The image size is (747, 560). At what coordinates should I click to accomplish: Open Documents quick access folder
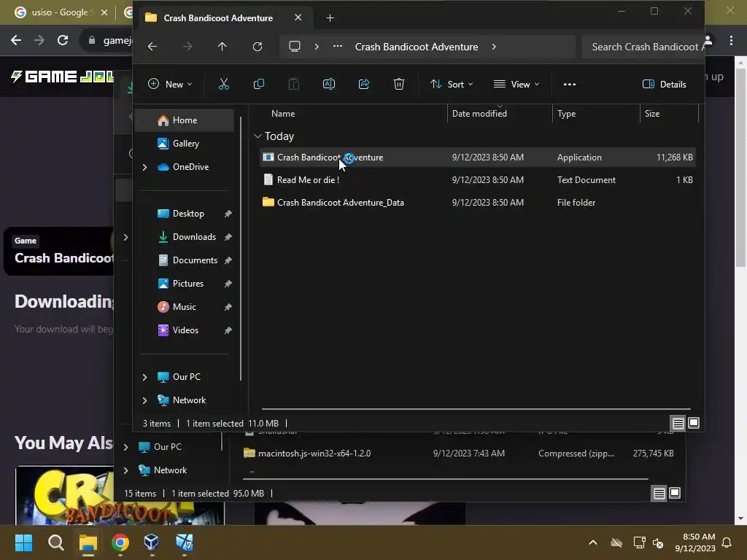point(195,260)
